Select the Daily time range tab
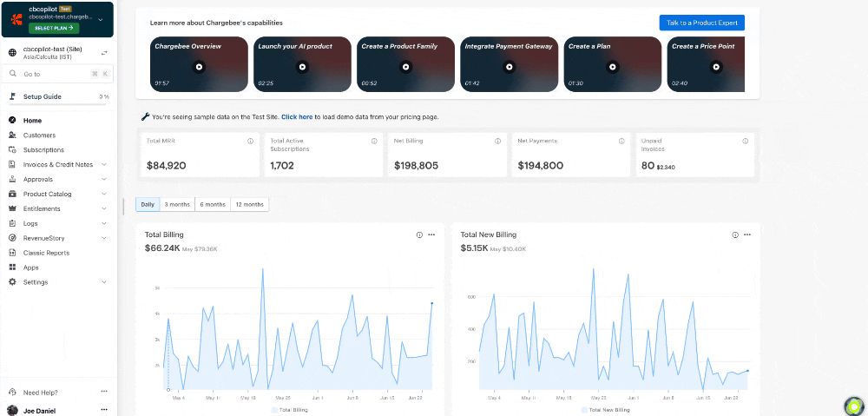 pyautogui.click(x=148, y=204)
